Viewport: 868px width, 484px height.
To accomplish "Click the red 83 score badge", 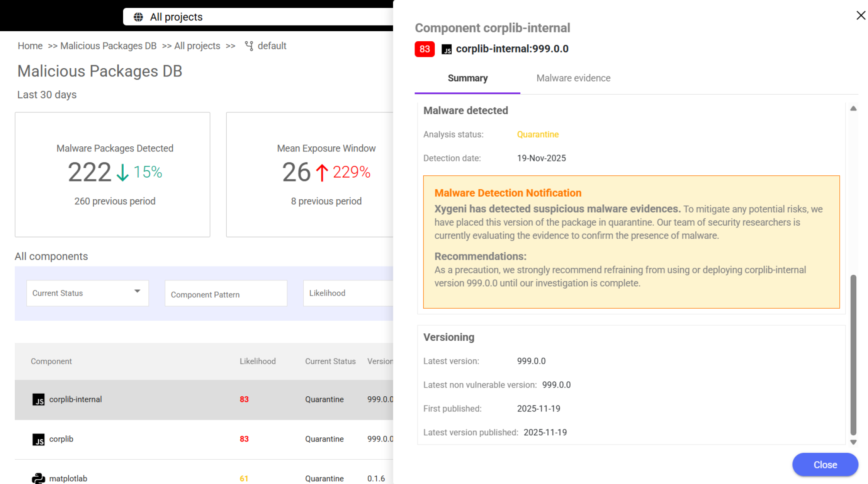I will pyautogui.click(x=424, y=49).
